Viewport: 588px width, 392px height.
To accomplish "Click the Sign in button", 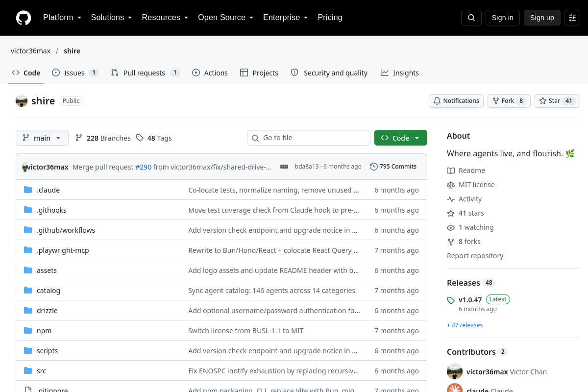I will tap(503, 18).
